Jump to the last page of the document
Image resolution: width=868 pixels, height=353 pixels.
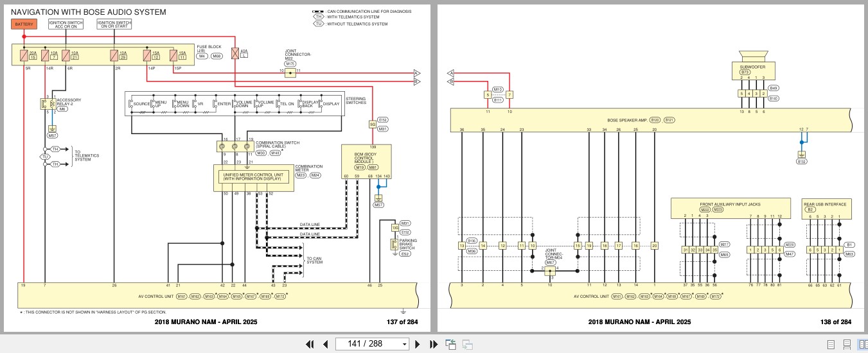click(434, 344)
